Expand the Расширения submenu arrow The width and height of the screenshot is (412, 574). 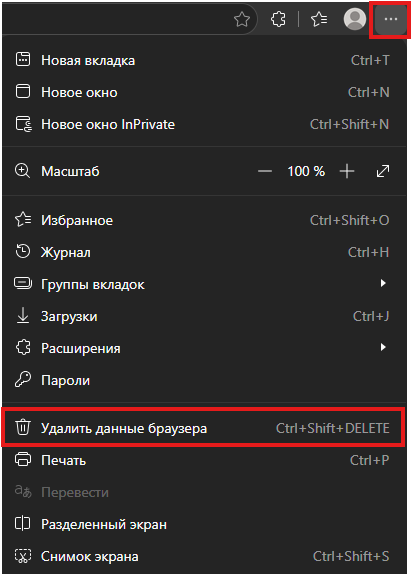tap(383, 347)
